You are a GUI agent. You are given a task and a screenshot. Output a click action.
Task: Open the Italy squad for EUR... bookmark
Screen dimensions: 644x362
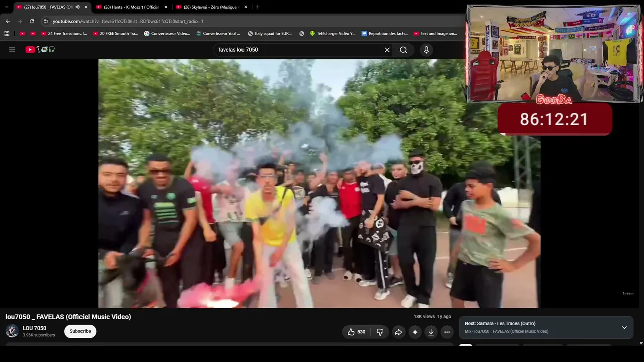270,34
